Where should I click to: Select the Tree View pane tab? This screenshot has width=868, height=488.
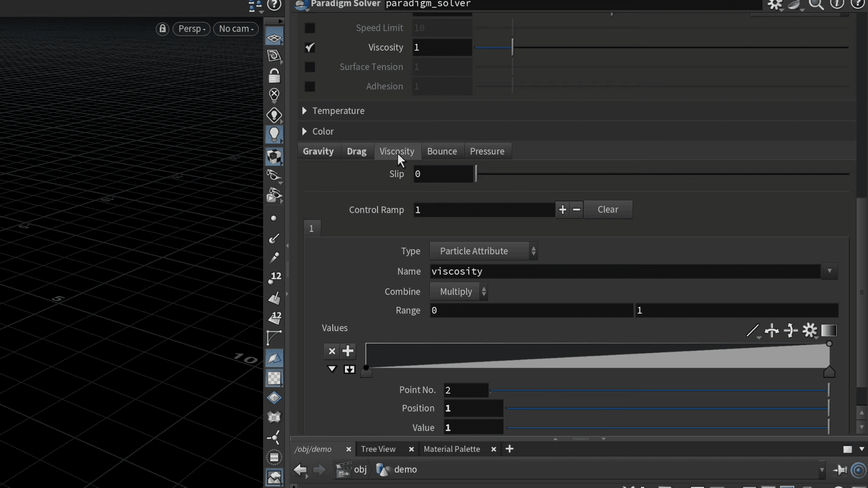click(x=378, y=449)
